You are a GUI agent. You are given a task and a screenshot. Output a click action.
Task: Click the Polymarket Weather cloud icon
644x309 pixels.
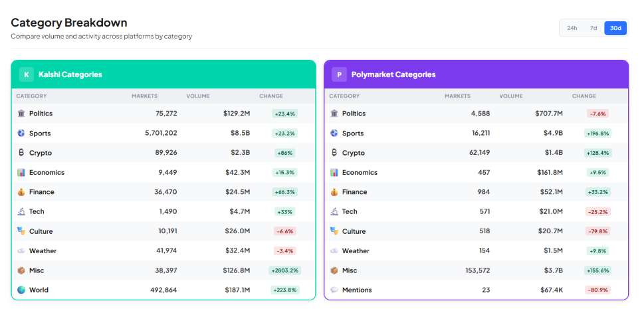(x=334, y=251)
